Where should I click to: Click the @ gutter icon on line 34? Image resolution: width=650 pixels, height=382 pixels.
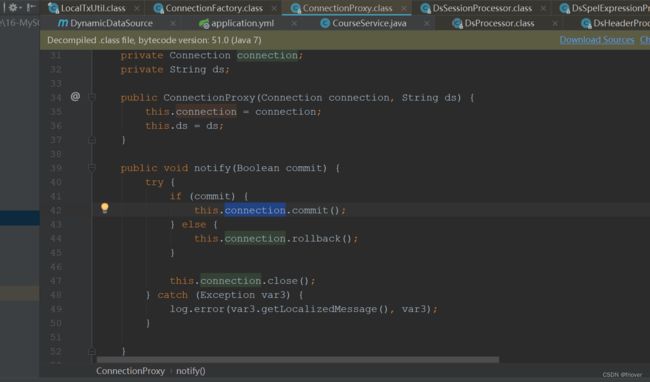pyautogui.click(x=75, y=97)
